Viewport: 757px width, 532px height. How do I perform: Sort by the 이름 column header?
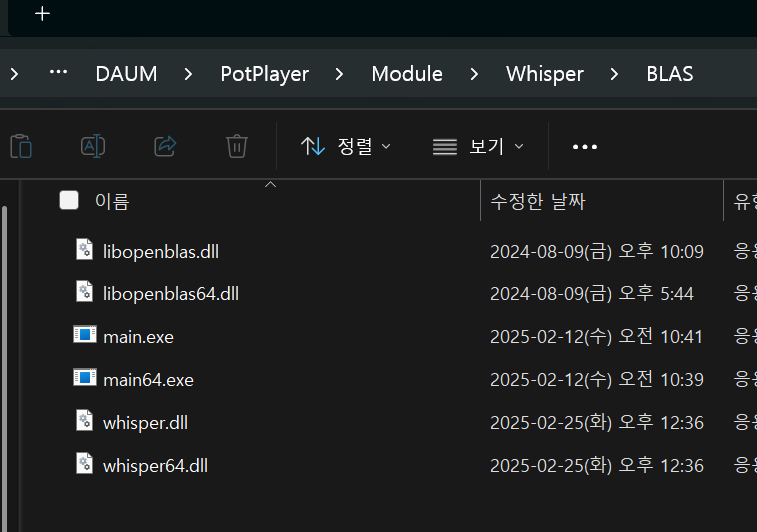pos(112,202)
